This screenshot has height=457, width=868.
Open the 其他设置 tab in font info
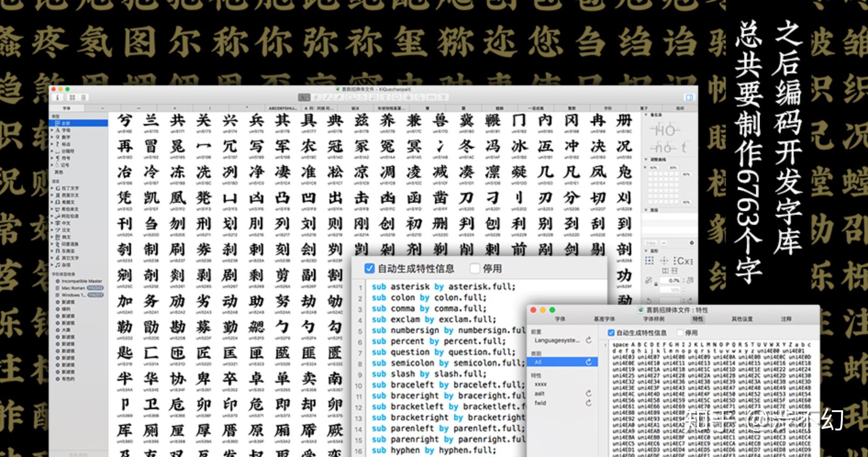[x=742, y=319]
